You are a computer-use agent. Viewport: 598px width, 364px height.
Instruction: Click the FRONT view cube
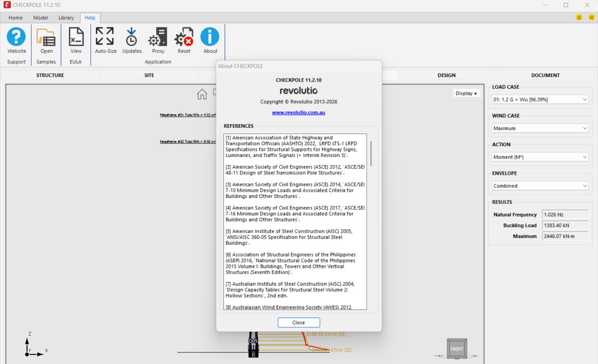click(x=457, y=349)
